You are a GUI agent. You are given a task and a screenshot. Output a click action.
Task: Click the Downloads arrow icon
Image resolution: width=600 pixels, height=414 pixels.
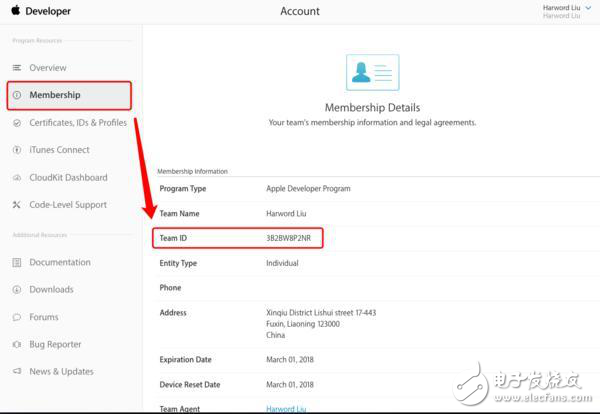click(x=17, y=290)
